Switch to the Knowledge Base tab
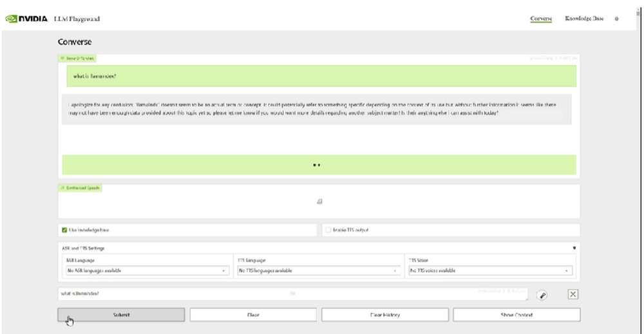Image resolution: width=644 pixels, height=334 pixels. (x=584, y=19)
